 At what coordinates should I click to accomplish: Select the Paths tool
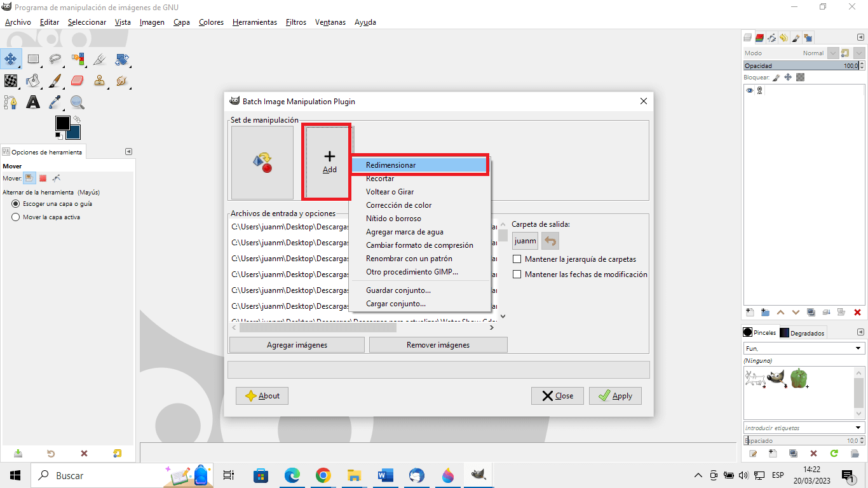click(11, 102)
